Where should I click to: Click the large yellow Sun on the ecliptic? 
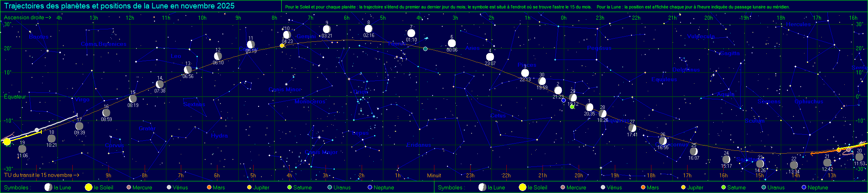tap(7, 142)
